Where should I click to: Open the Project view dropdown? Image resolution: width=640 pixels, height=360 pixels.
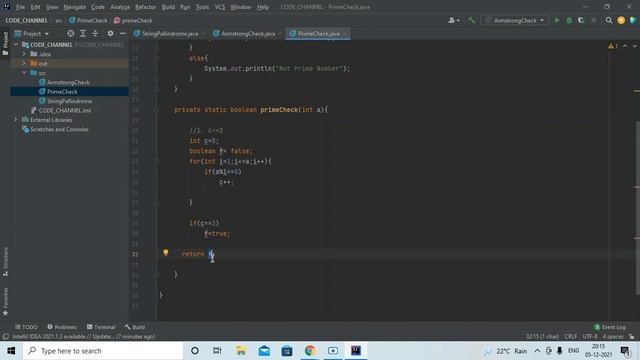(32, 33)
